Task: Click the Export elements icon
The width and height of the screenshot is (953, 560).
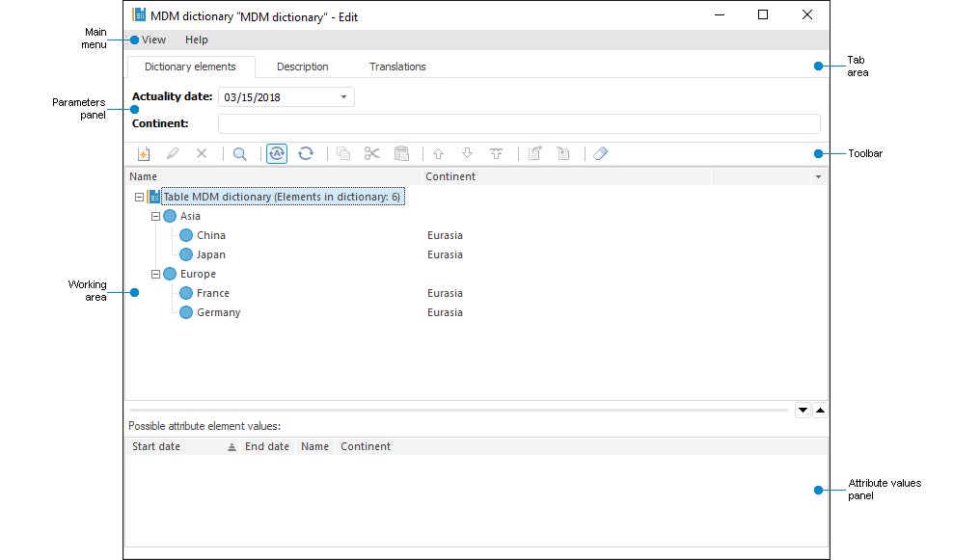Action: [x=534, y=153]
